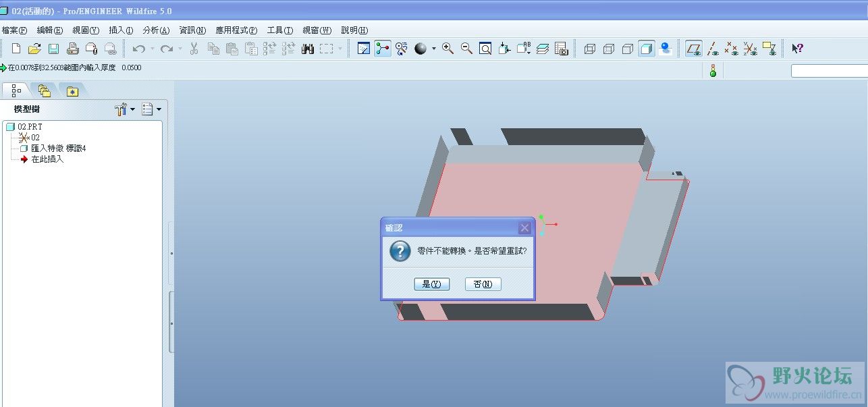Select 02.PRT in the model tree

point(24,127)
